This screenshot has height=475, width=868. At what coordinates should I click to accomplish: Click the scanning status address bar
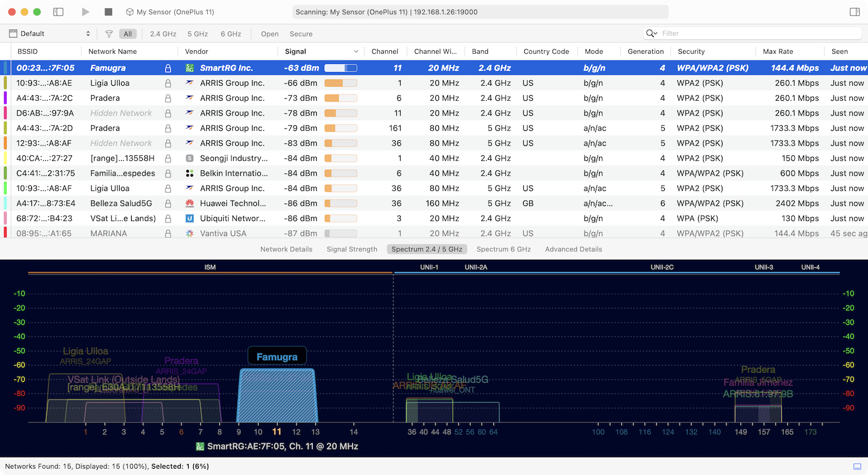coord(480,12)
